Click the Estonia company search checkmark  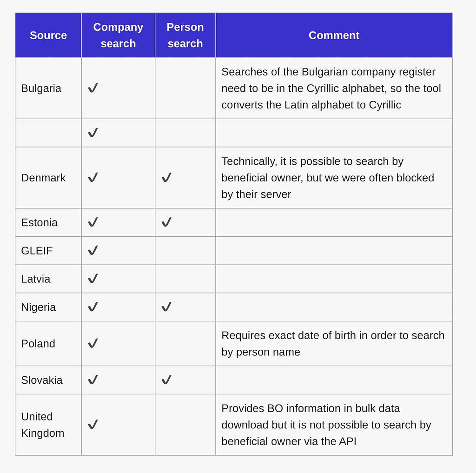pos(93,222)
